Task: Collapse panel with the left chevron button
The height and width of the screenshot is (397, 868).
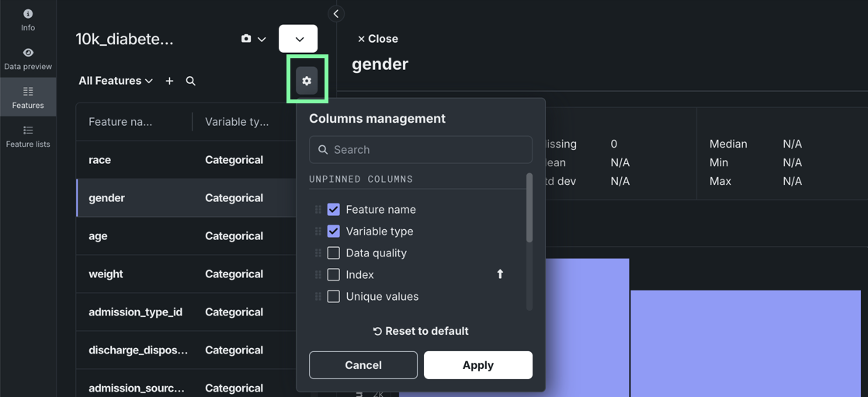Action: pos(335,14)
